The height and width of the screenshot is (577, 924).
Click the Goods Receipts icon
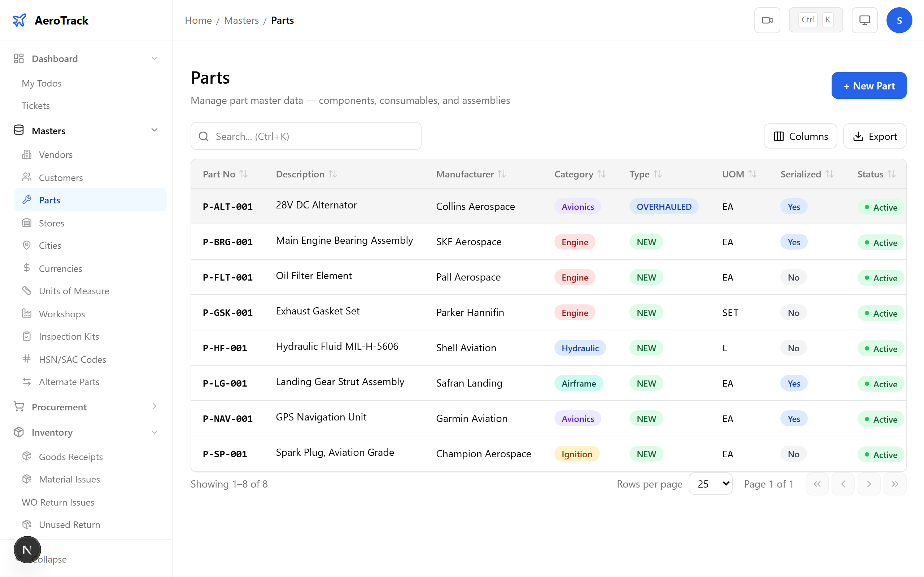click(x=27, y=457)
